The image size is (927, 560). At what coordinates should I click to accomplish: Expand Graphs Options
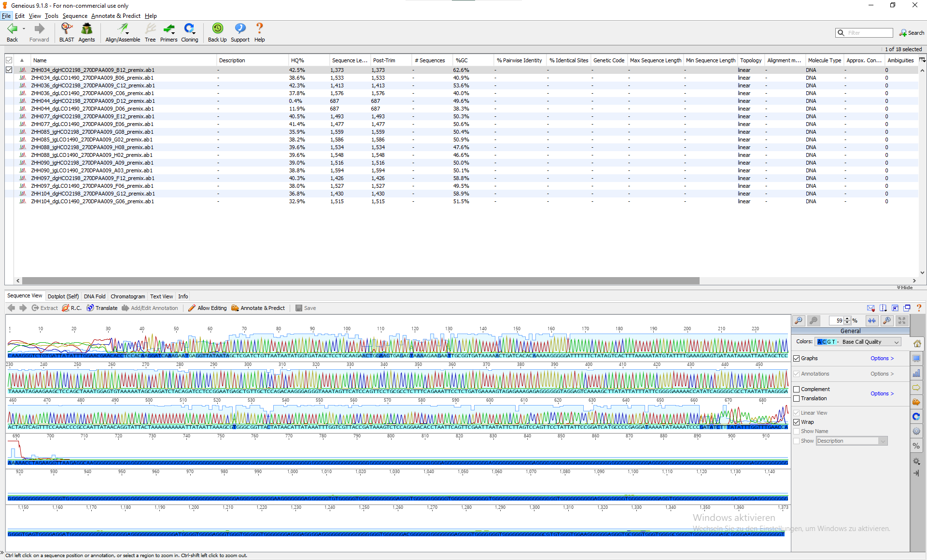coord(882,358)
